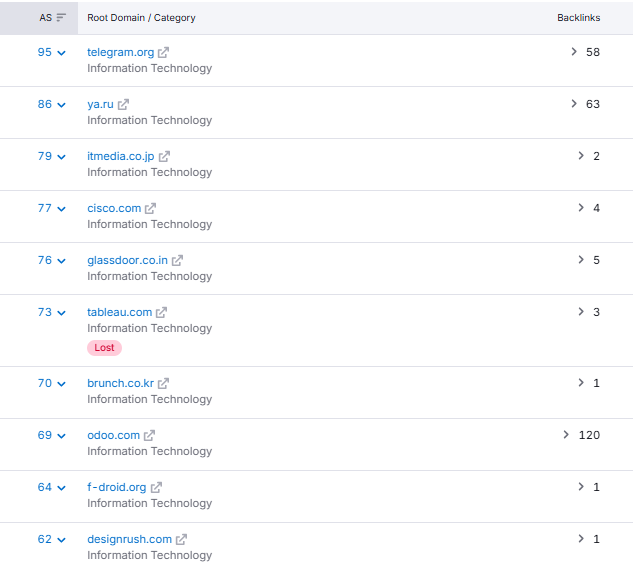Open the f-droid.org domain link
This screenshot has width=633, height=563.
tap(117, 488)
